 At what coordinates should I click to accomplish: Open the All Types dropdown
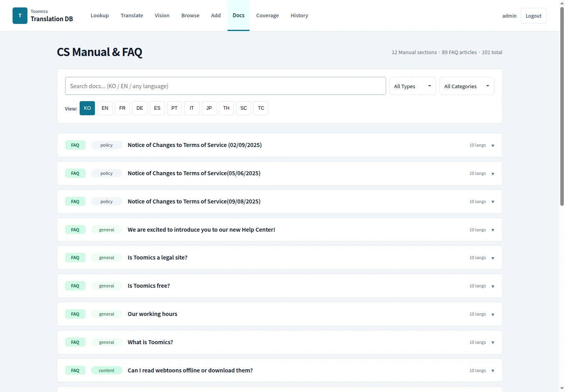[x=412, y=86]
